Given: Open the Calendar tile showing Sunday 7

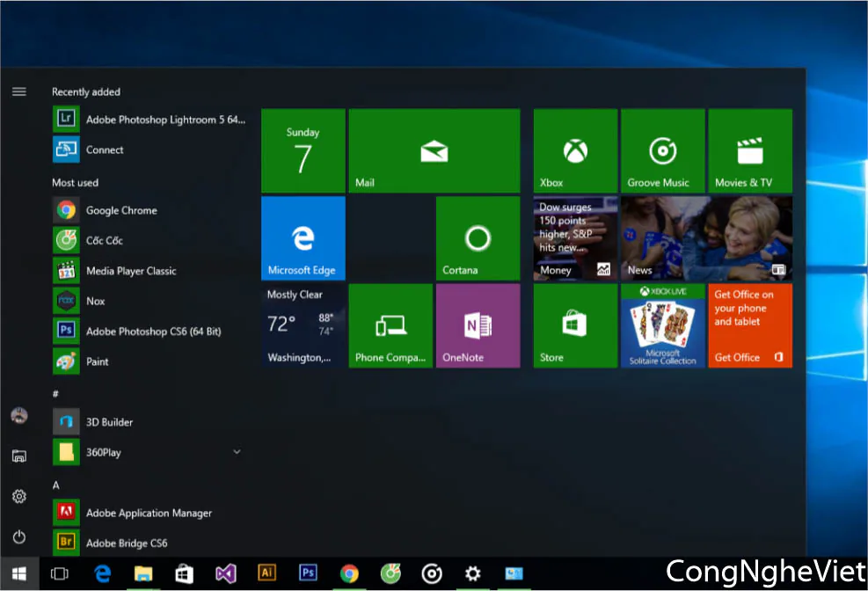Looking at the screenshot, I should tap(303, 150).
